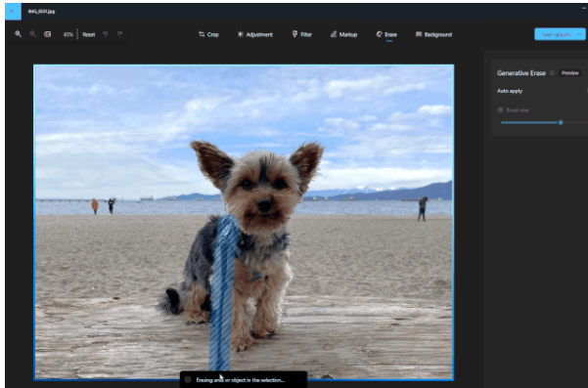Open the Crop tab
This screenshot has height=388, width=588.
point(208,34)
